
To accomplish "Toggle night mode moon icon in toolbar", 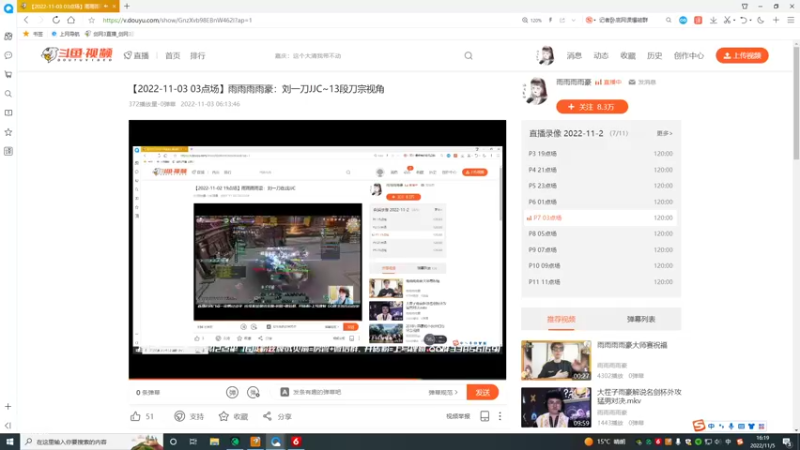I will [x=761, y=20].
